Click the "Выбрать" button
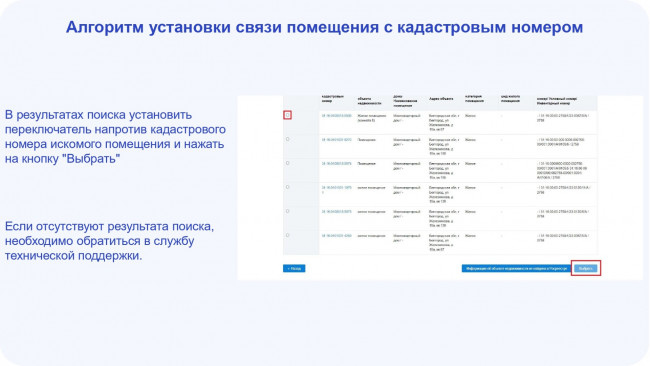The height and width of the screenshot is (366, 650). (x=586, y=269)
